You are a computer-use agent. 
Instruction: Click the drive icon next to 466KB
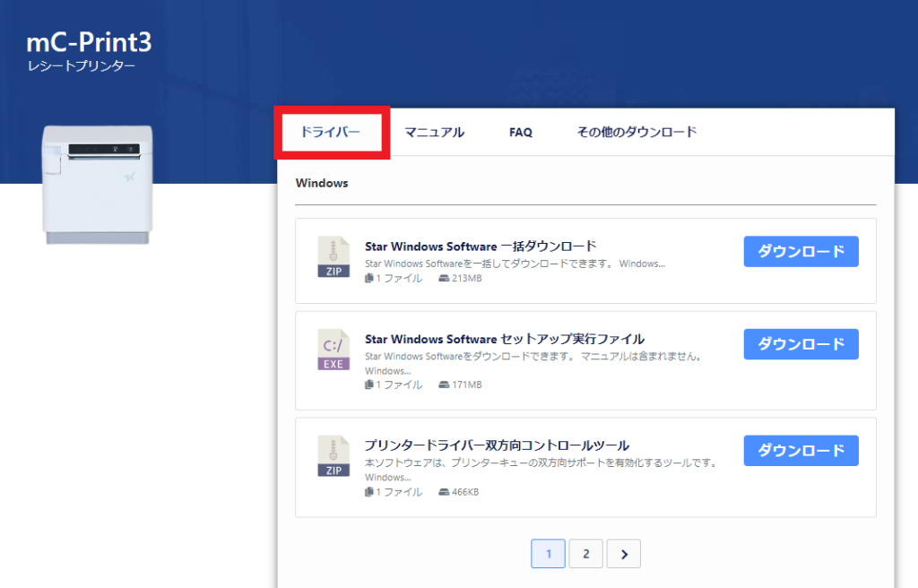tap(444, 492)
